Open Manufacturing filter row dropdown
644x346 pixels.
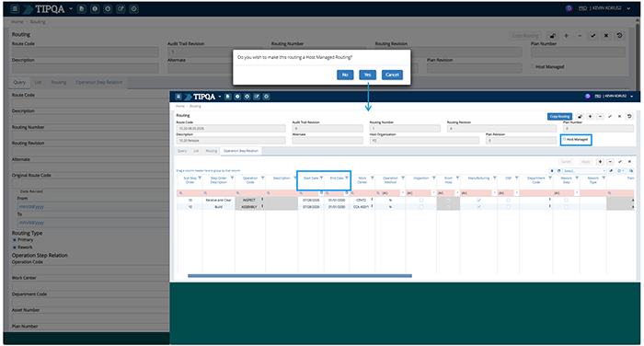pyautogui.click(x=495, y=192)
